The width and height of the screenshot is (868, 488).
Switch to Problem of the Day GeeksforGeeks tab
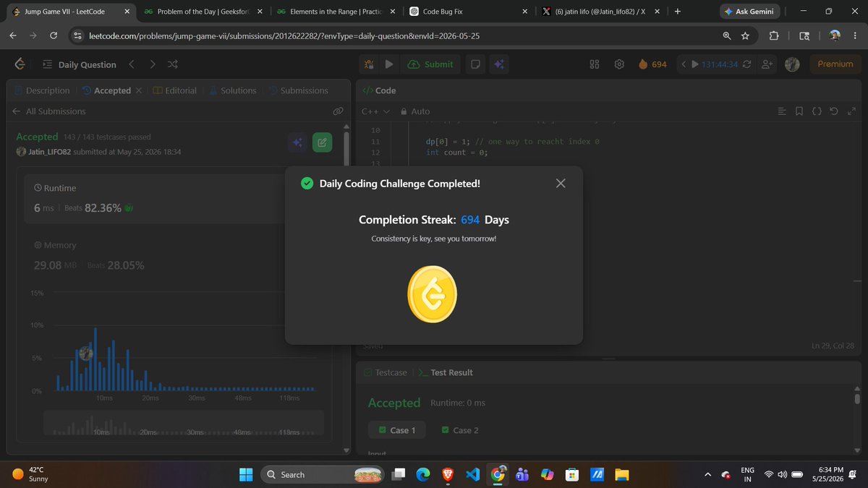click(203, 12)
